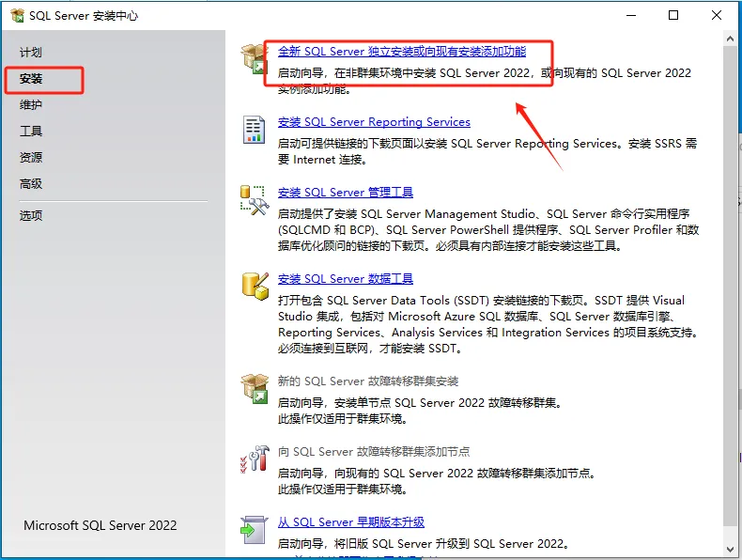Close the SQL Server 安装中心 window

point(717,16)
